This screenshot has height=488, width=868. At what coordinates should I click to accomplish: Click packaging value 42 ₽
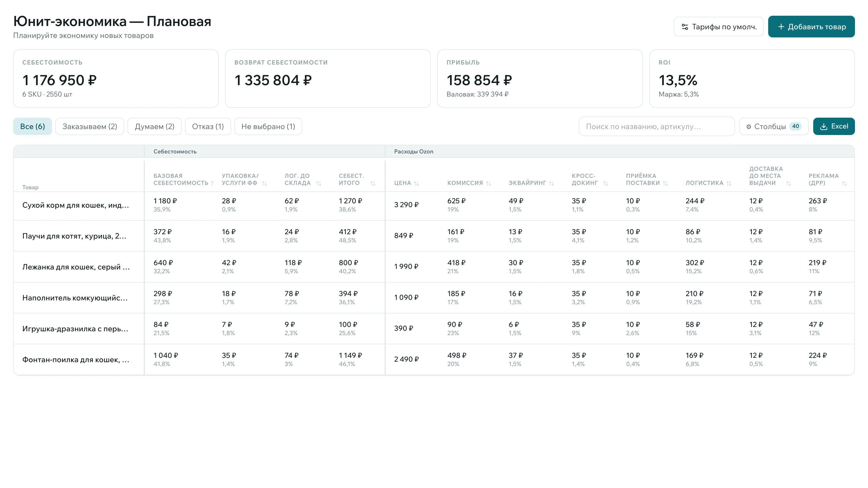[x=229, y=263]
